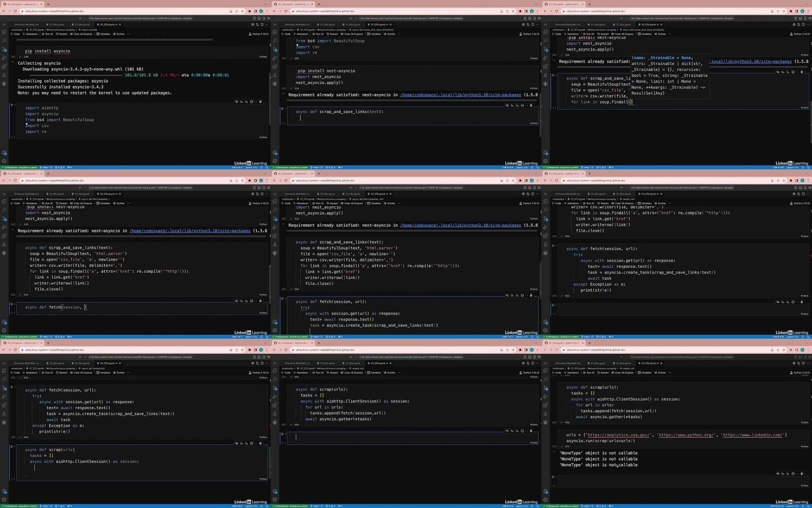This screenshot has width=812, height=508.
Task: Expand run options arrow beside empty cell, bottom-middle frame
Action: click(x=285, y=434)
